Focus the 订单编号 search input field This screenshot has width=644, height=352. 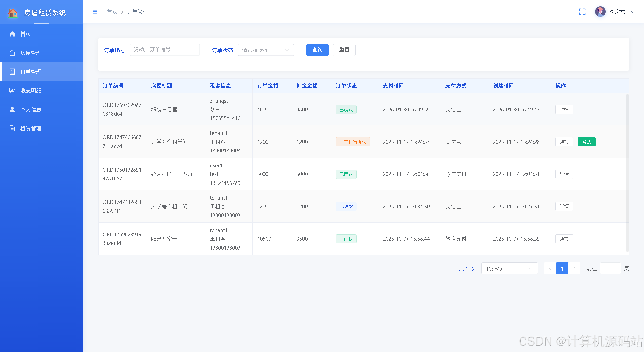165,50
